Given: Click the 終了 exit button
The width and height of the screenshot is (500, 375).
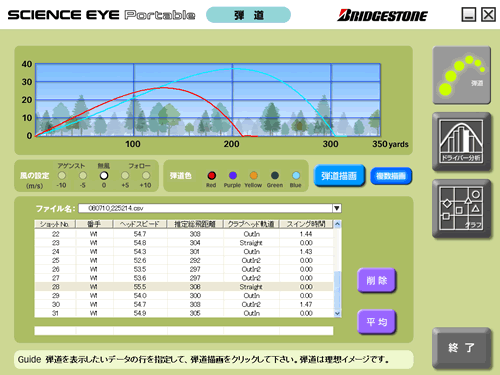Looking at the screenshot, I should pyautogui.click(x=462, y=348).
